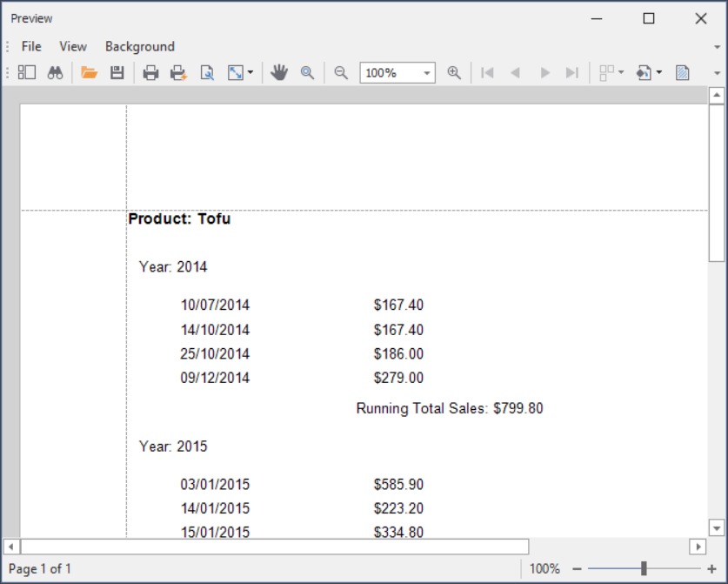Screen dimensions: 728x584
Task: Click the date 14/10/2014
Action: 215,330
